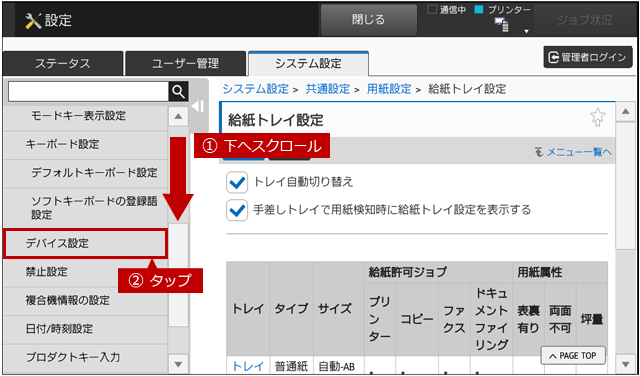Switch to ステータス tab
Viewport: 640px width, 376px height.
[62, 64]
